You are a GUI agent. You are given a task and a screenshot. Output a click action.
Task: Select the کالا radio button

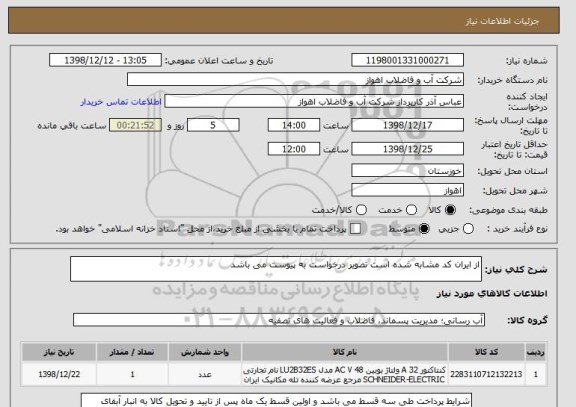click(450, 210)
